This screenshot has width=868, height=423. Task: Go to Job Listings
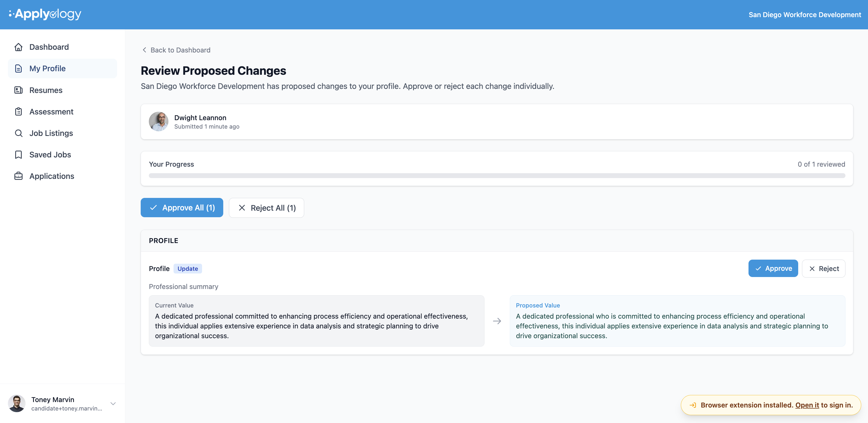coord(62,133)
